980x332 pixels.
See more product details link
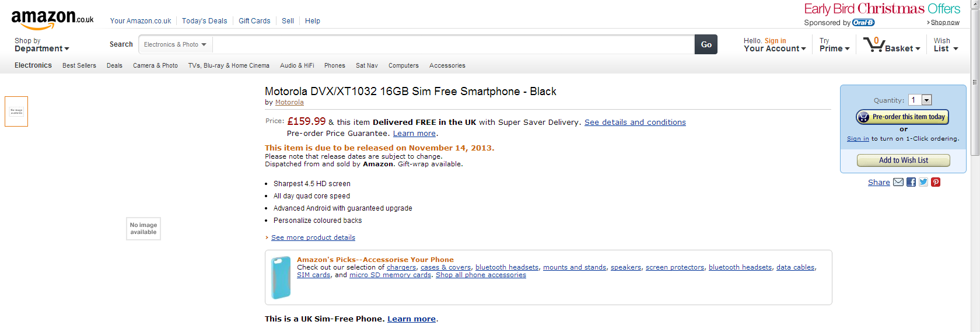click(313, 237)
